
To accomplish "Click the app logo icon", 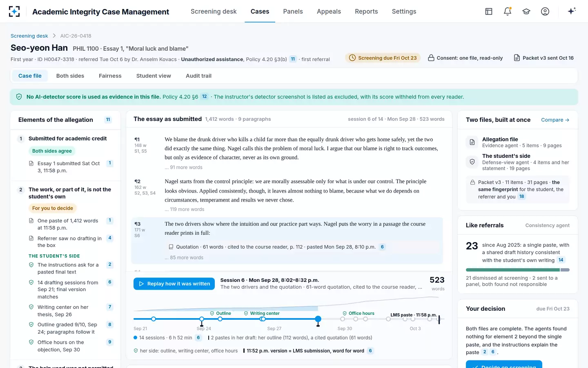I will [x=14, y=11].
